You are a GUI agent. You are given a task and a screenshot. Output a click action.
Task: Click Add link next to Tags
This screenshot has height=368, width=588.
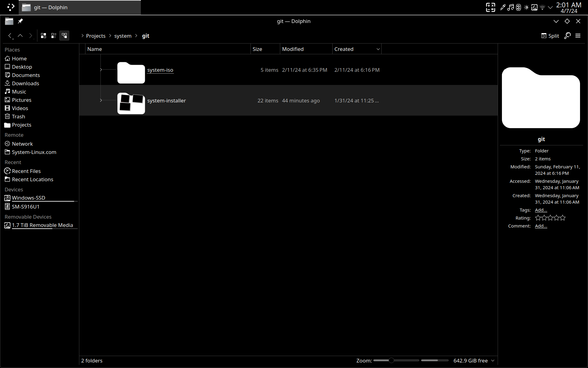pos(541,210)
